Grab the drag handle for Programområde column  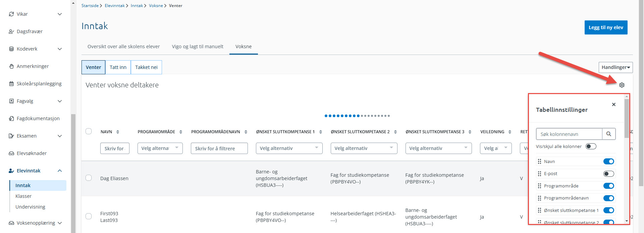[539, 186]
